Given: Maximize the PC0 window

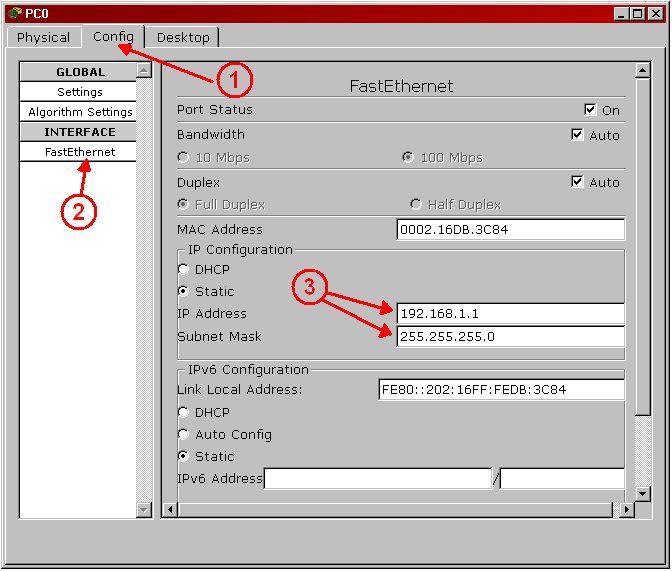Looking at the screenshot, I should 638,14.
